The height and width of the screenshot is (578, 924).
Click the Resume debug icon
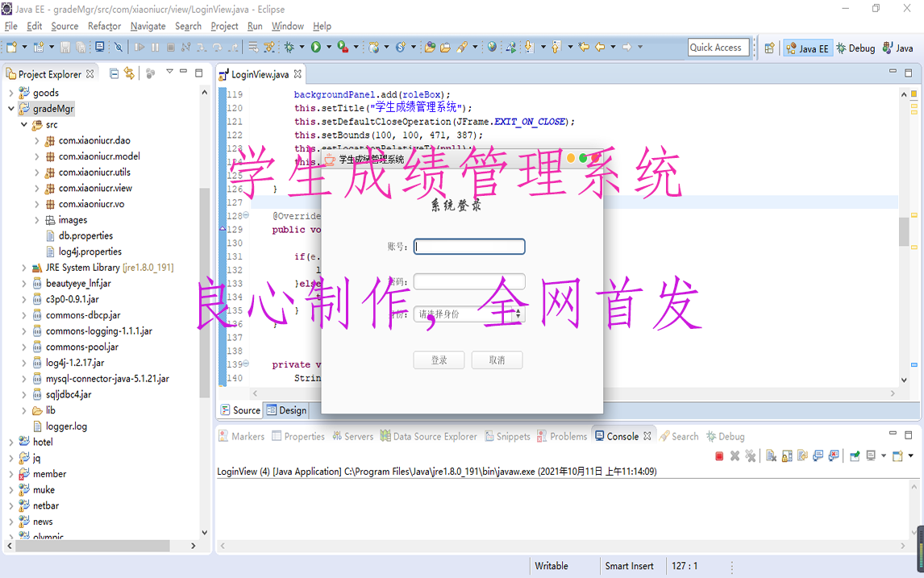[x=139, y=47]
